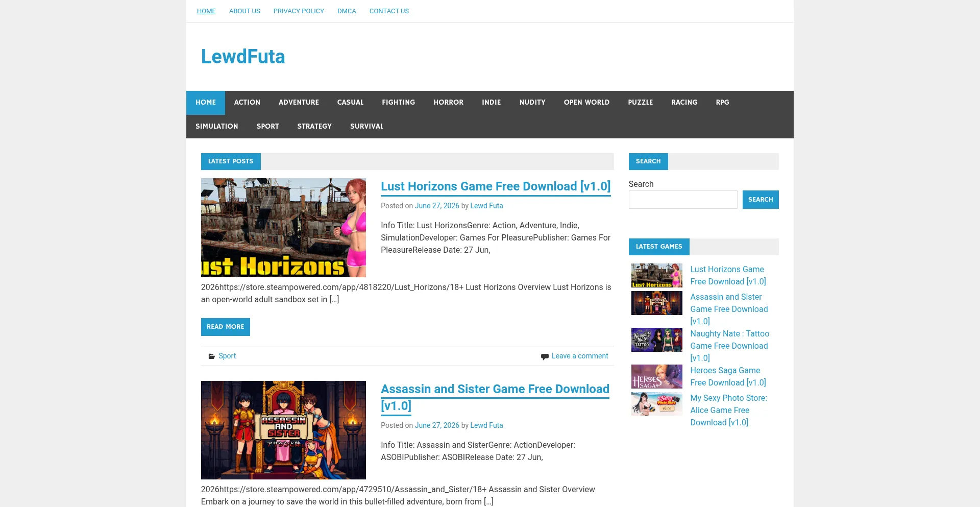Image resolution: width=980 pixels, height=507 pixels.
Task: Click the blue Search button
Action: pyautogui.click(x=761, y=200)
